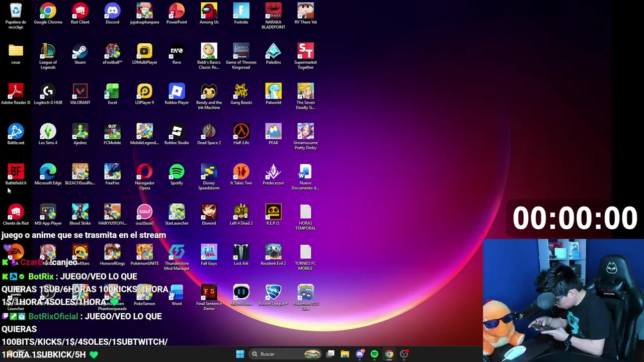Click the osu!(lazer) desktop icon

coord(144,215)
